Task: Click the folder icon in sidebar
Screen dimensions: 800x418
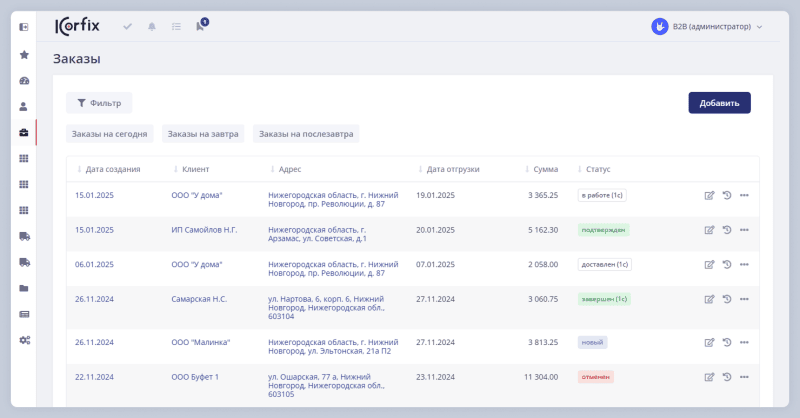Action: pos(24,288)
